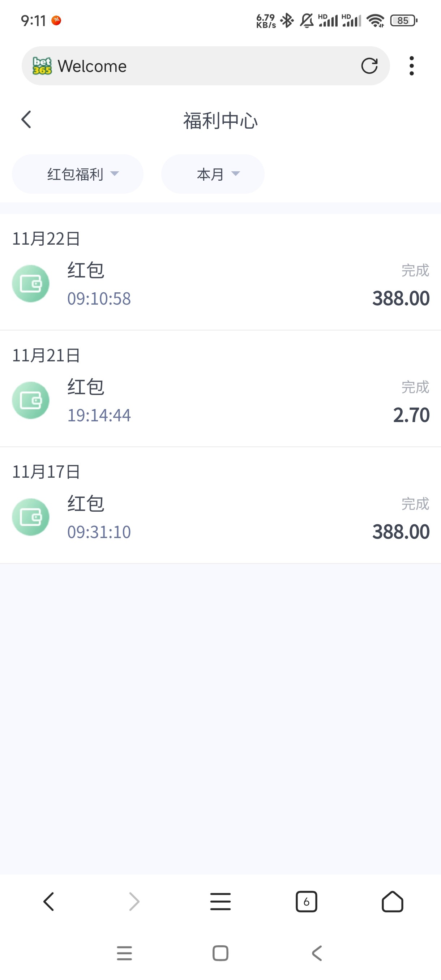Expand the 红包福利 category dropdown
Image resolution: width=441 pixels, height=980 pixels.
[x=78, y=174]
